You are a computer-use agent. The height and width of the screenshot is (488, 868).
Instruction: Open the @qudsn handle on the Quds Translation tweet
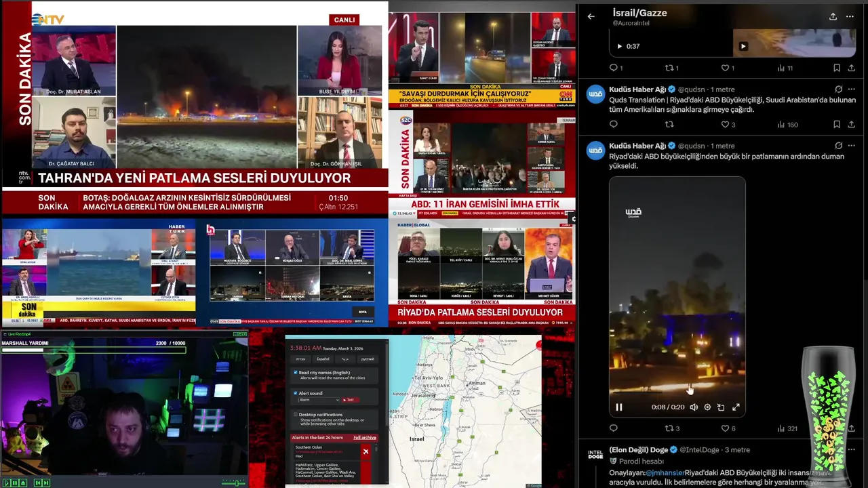[x=692, y=89]
